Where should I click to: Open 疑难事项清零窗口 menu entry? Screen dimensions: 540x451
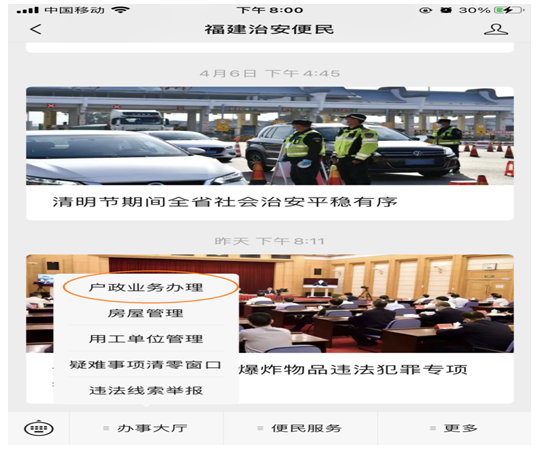click(x=146, y=365)
